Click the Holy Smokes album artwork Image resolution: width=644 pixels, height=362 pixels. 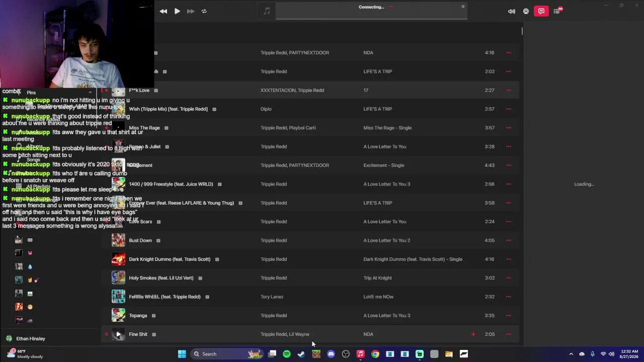coord(118,278)
